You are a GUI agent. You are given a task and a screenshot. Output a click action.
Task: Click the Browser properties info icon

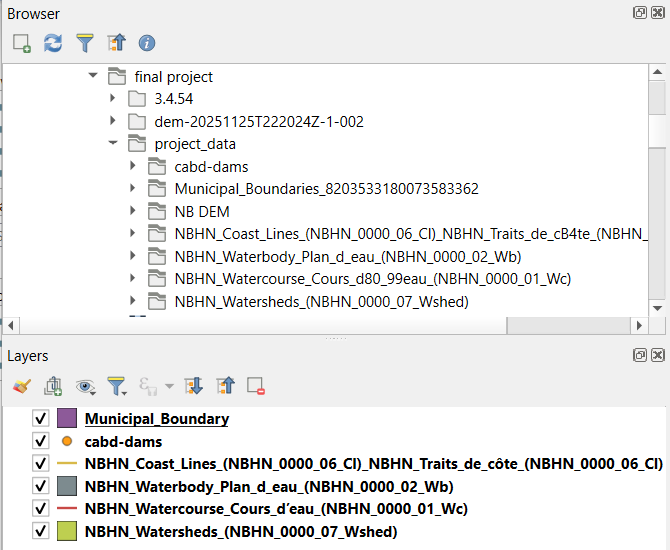click(147, 43)
